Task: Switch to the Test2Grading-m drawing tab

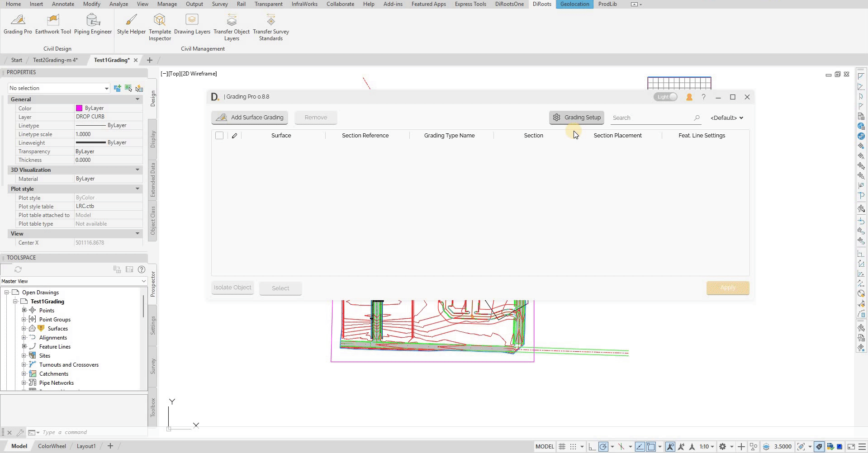Action: (x=54, y=60)
